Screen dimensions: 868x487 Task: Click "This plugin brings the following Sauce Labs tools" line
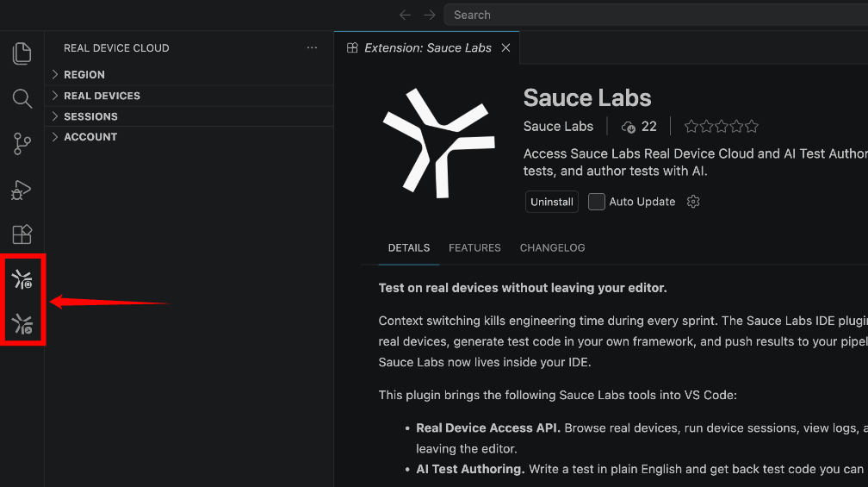pyautogui.click(x=557, y=395)
